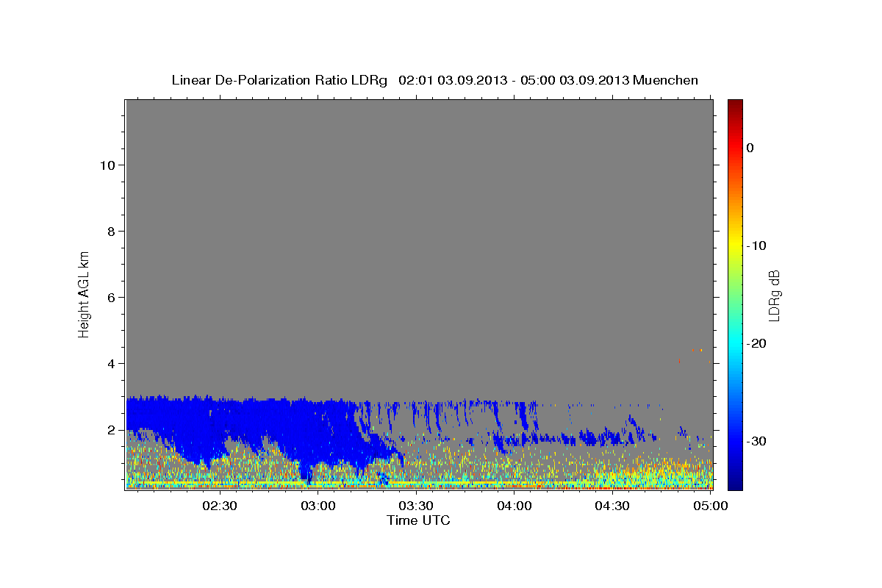The width and height of the screenshot is (882, 588).
Task: Click the height axis label '8'
Action: (x=112, y=231)
